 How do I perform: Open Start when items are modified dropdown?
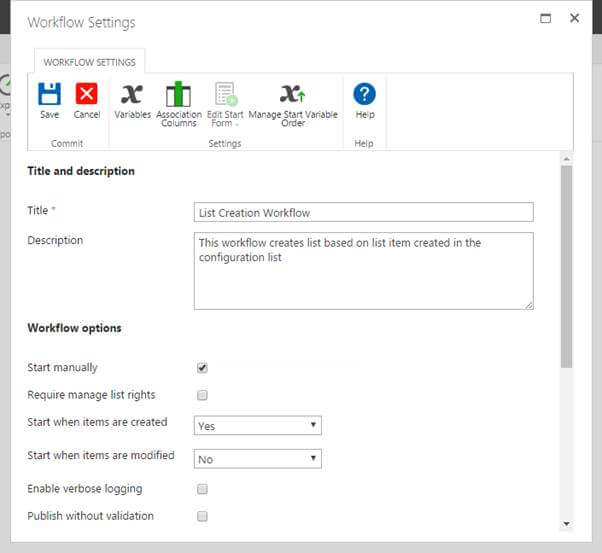pos(257,459)
